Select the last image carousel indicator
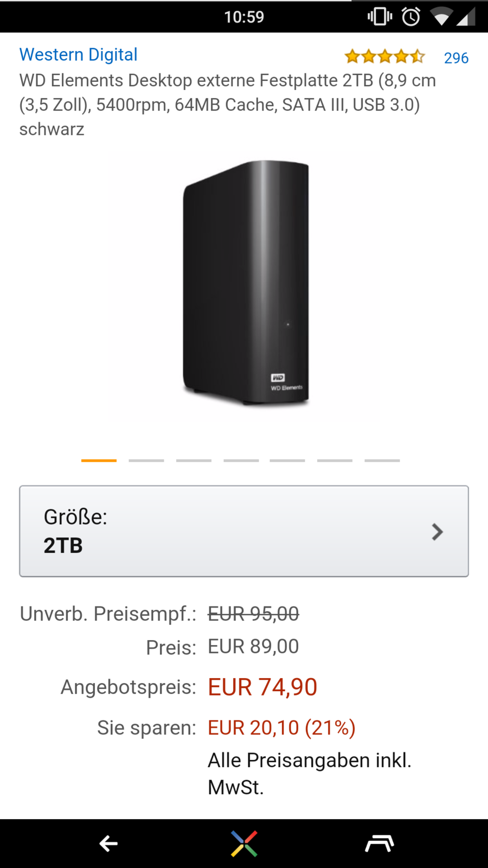The height and width of the screenshot is (868, 488). tap(382, 460)
